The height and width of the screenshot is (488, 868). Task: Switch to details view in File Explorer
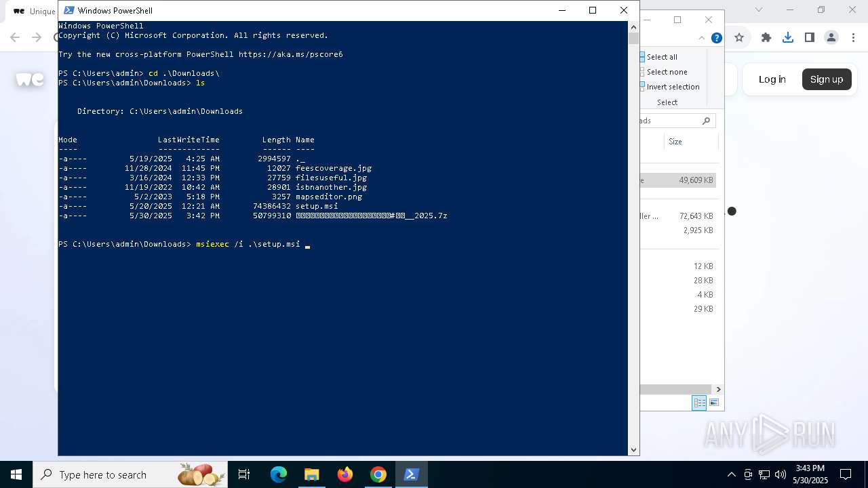coord(699,403)
